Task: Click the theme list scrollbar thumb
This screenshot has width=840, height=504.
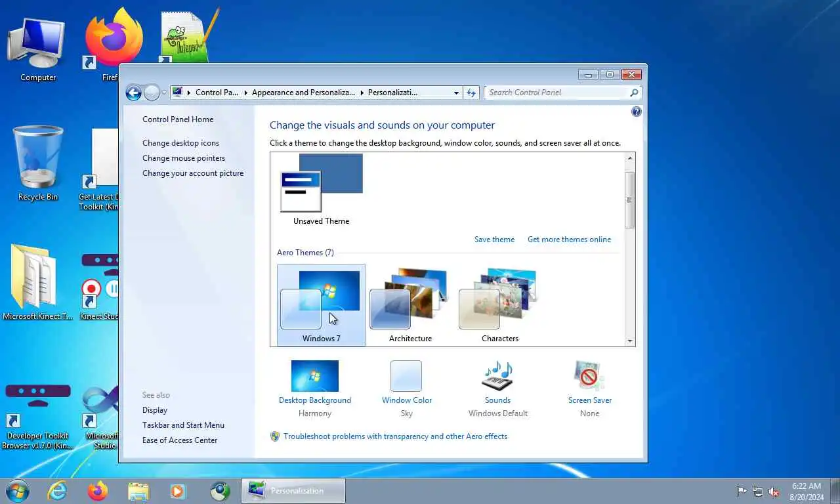Action: coord(630,200)
